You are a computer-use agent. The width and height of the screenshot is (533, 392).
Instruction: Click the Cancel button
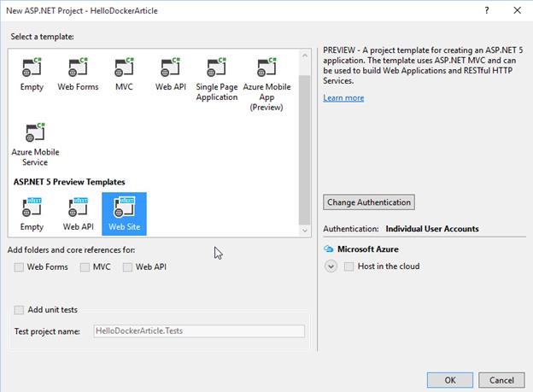[501, 380]
